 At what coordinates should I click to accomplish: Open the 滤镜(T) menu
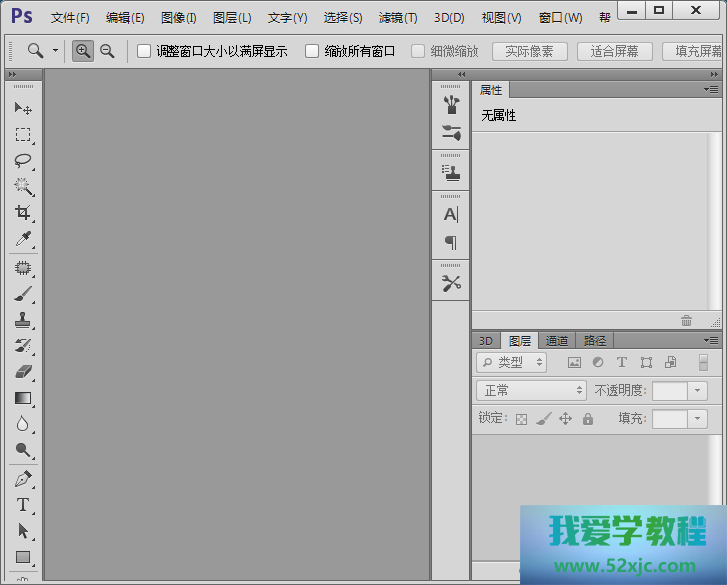coord(398,18)
